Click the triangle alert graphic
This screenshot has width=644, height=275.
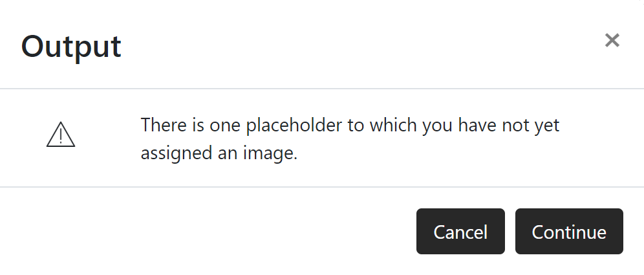[61, 135]
